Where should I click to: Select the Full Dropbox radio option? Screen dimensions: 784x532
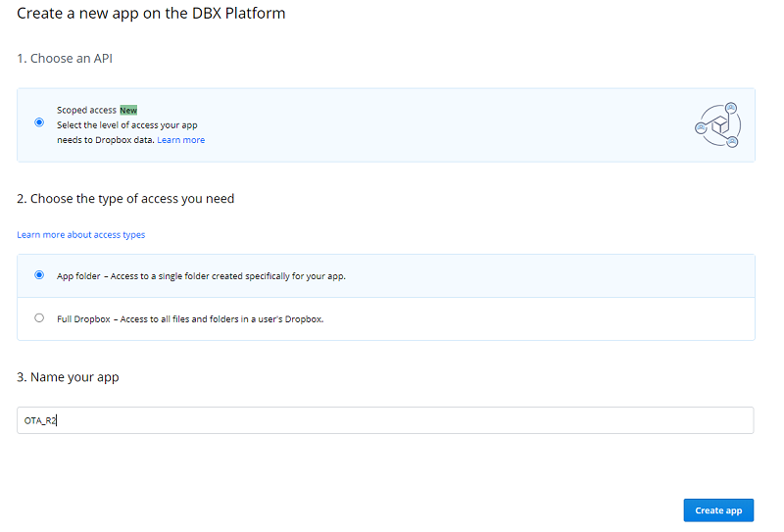click(39, 317)
